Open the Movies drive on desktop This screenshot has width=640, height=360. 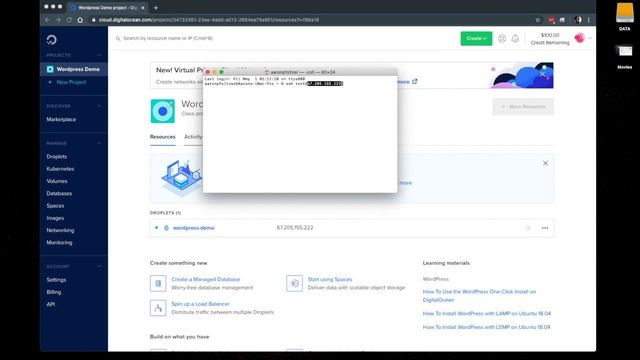(624, 56)
